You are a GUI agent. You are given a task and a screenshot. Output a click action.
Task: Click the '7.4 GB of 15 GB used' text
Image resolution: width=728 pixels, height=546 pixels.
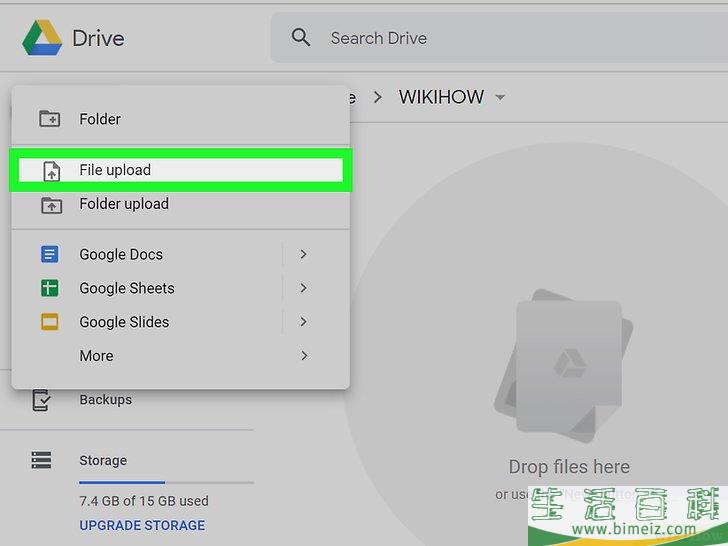pos(144,501)
